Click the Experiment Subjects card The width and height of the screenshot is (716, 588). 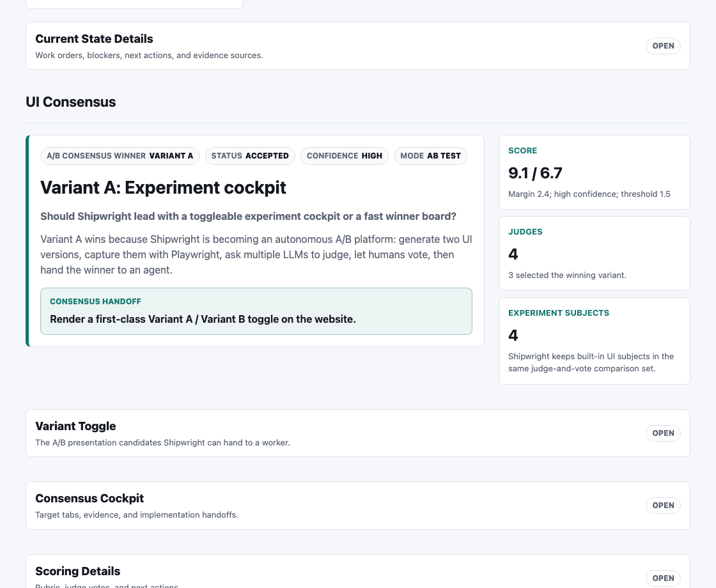pos(594,341)
